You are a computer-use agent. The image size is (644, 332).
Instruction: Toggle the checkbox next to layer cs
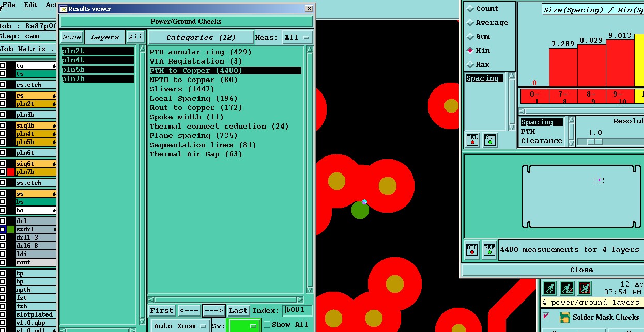tap(3, 96)
